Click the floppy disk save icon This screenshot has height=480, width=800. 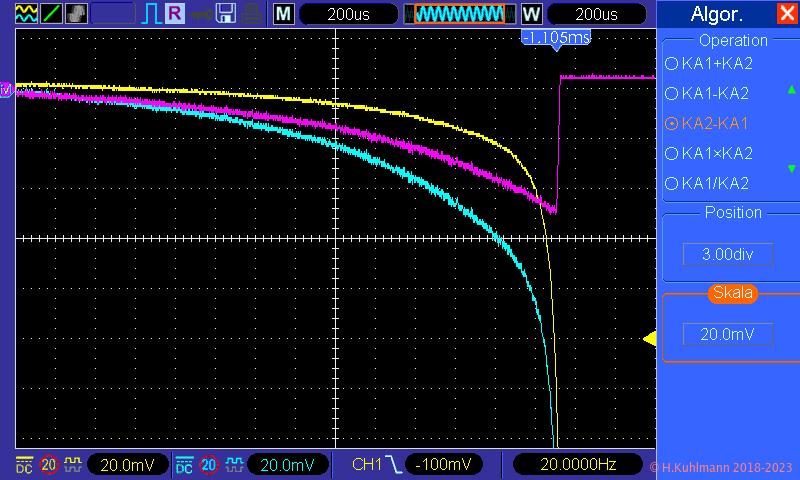tap(226, 14)
